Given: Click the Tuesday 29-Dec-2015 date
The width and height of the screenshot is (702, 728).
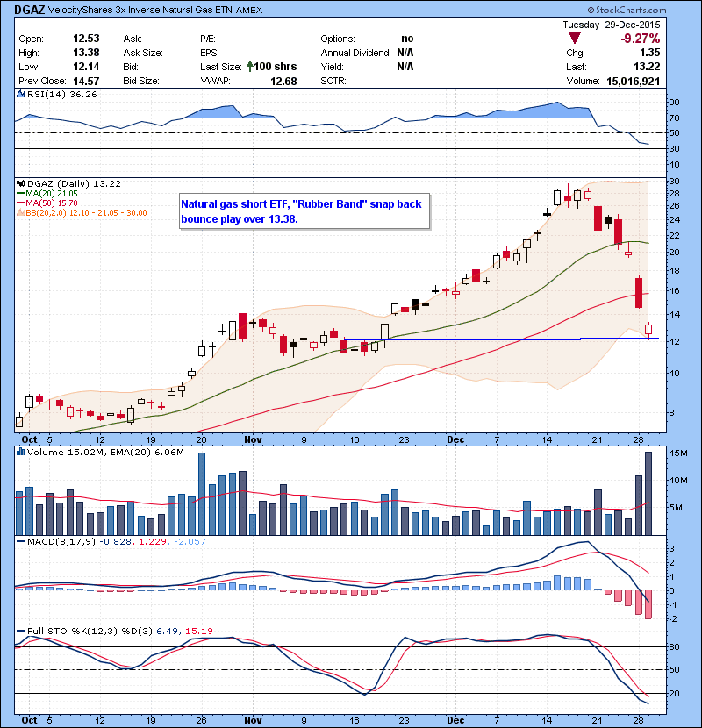Looking at the screenshot, I should click(x=611, y=25).
